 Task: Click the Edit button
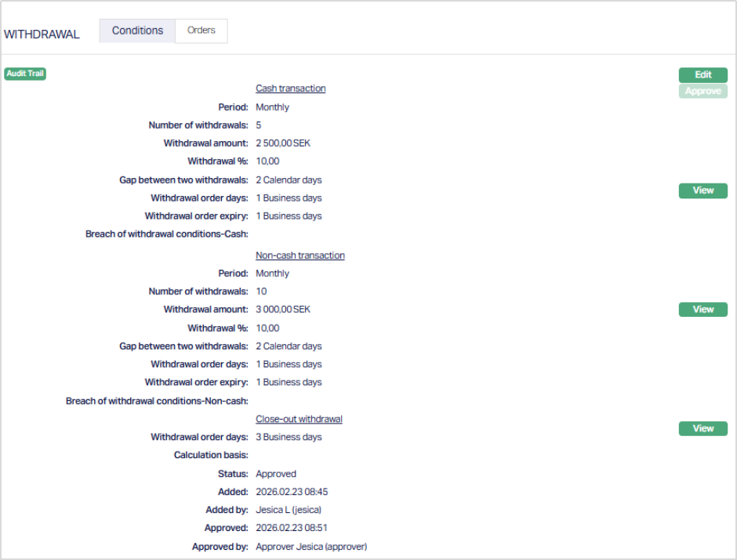tap(703, 75)
